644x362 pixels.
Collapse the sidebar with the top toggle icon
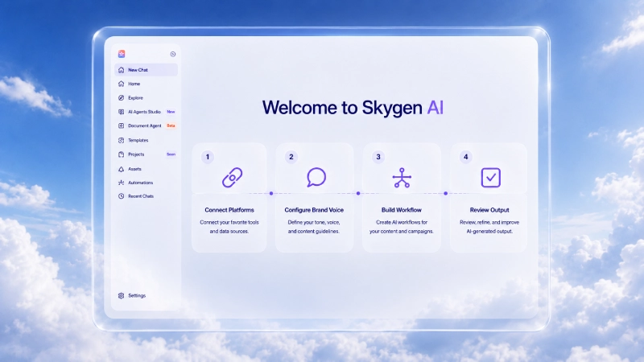click(173, 54)
